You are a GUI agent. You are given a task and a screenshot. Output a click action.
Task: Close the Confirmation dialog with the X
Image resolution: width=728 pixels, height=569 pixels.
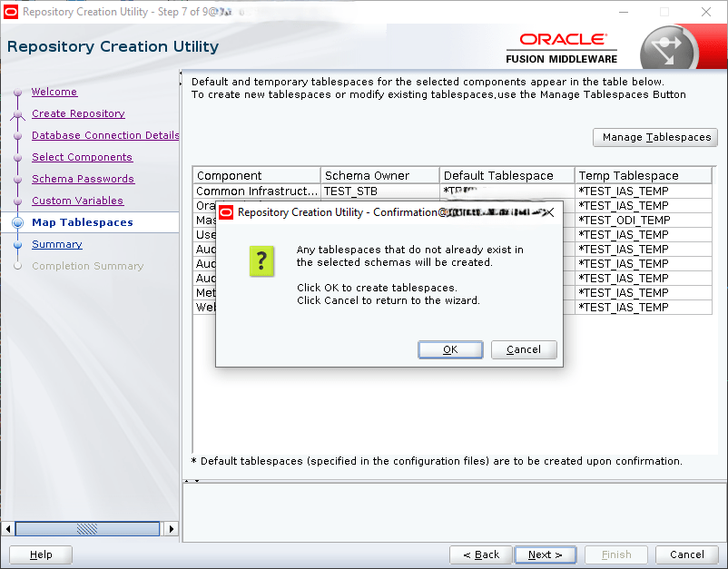[x=548, y=212]
